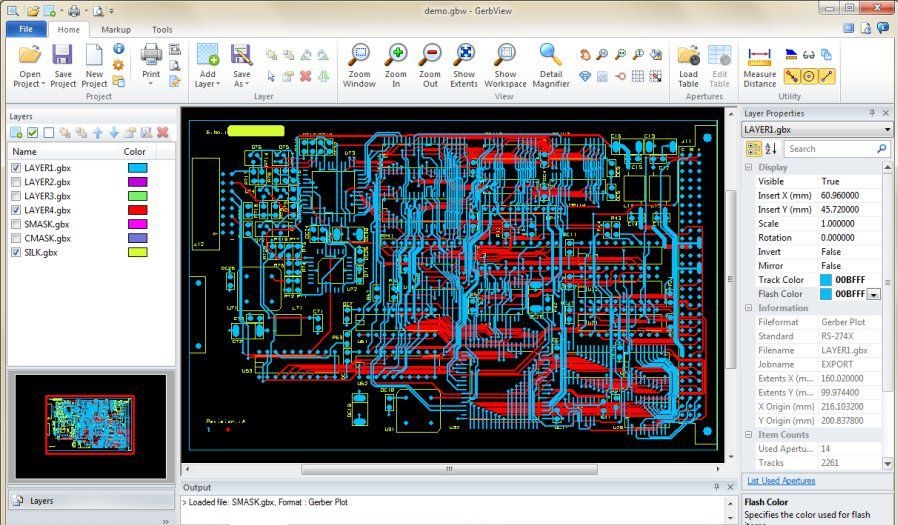Move layer up with blue up arrow
The width and height of the screenshot is (898, 525).
coord(98,133)
